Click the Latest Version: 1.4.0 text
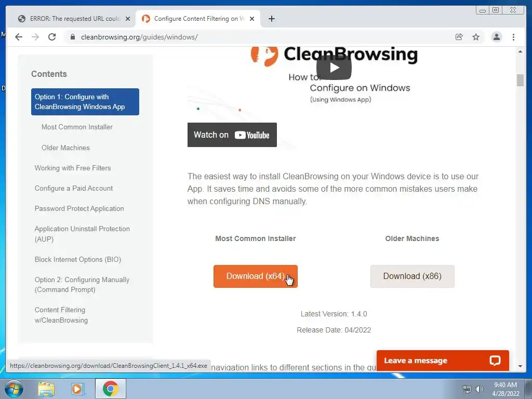 [334, 314]
